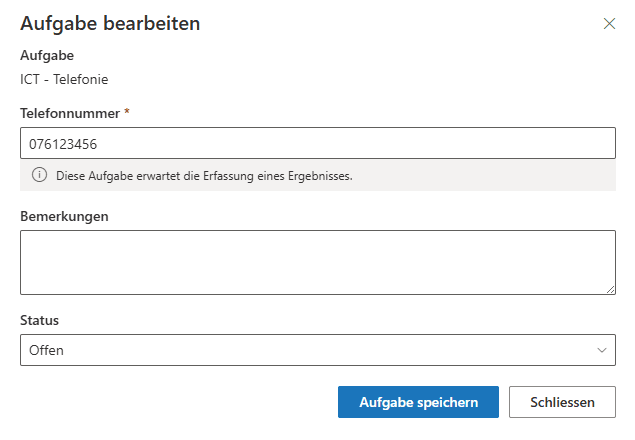Viewport: 635px width, 440px height.
Task: Click the "ICT - Telefonie" task name
Action: (64, 78)
